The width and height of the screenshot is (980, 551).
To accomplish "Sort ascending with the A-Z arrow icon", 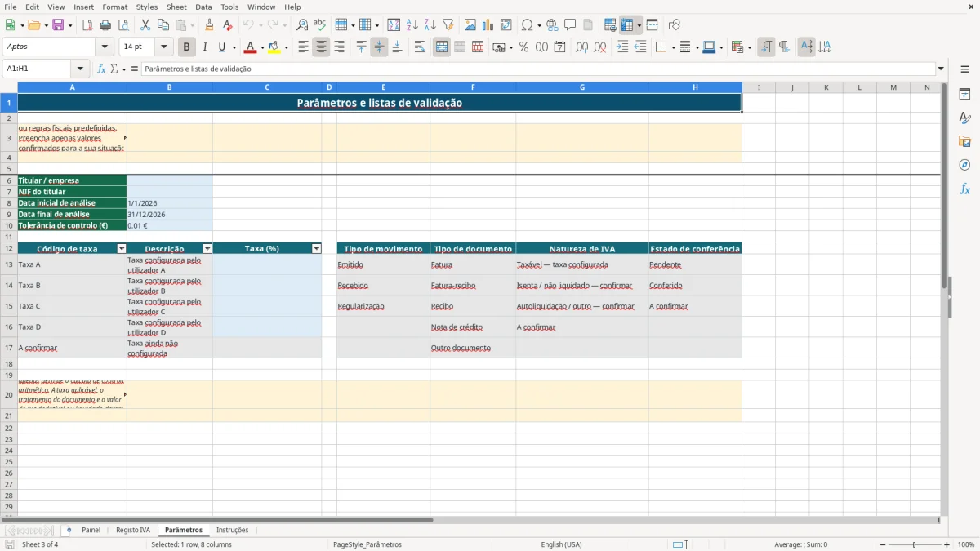I will (x=412, y=25).
